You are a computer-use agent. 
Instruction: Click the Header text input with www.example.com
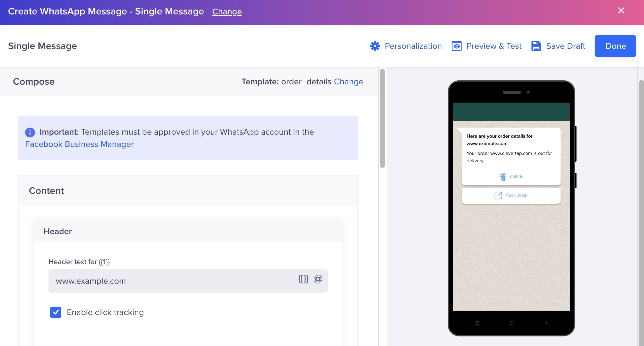188,281
